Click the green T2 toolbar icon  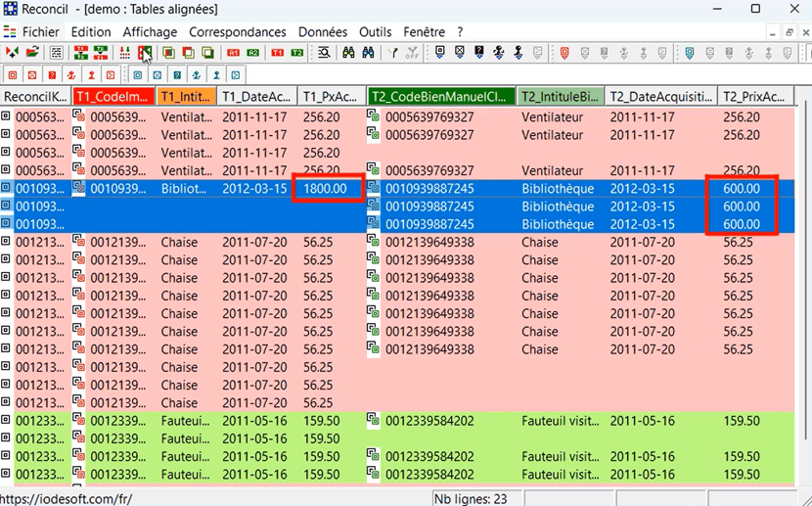coord(297,52)
